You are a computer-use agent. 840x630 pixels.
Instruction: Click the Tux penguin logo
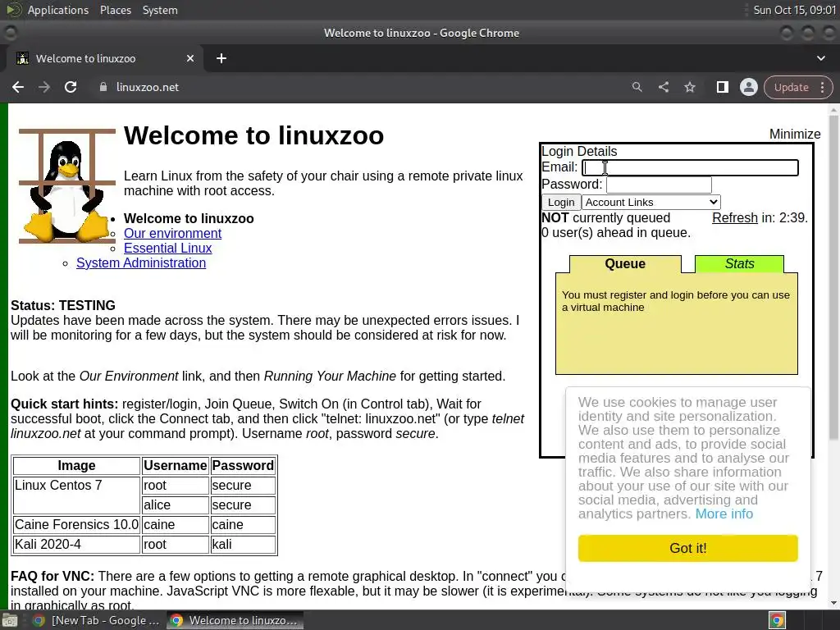[x=67, y=185]
